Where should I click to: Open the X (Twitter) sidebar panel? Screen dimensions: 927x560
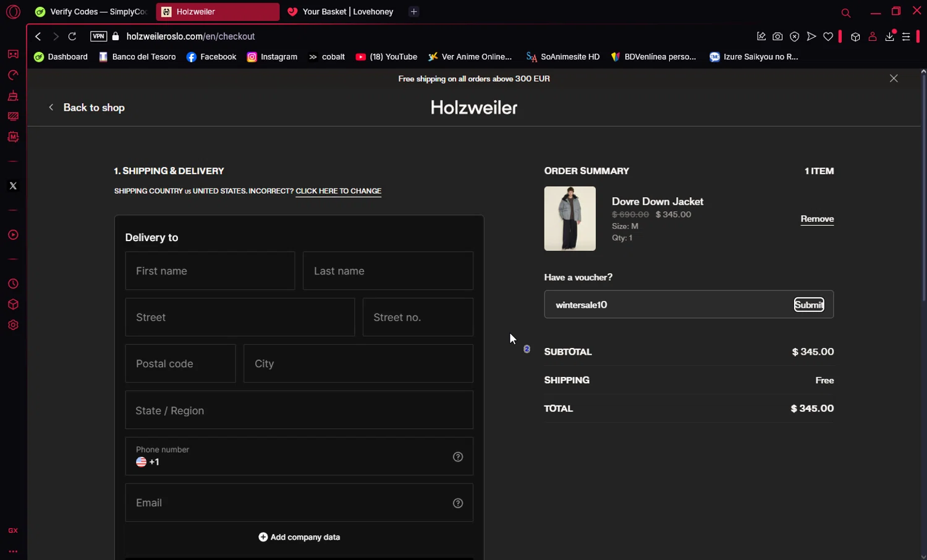click(x=13, y=186)
